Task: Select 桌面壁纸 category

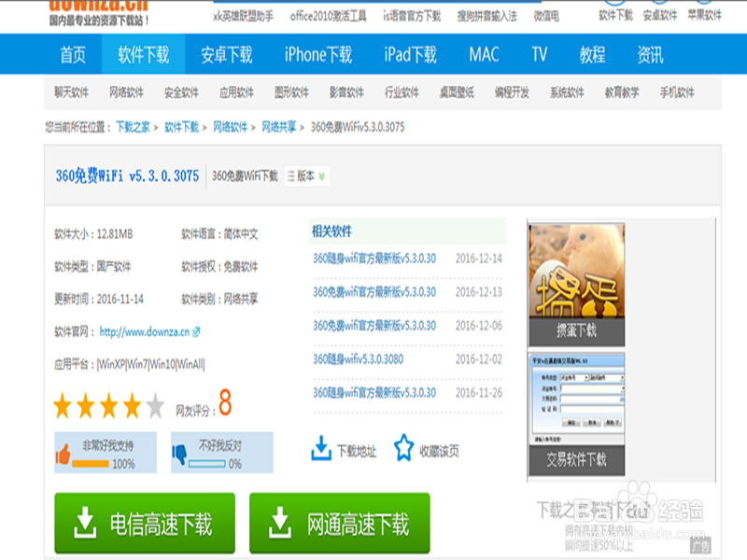Action: [x=457, y=91]
